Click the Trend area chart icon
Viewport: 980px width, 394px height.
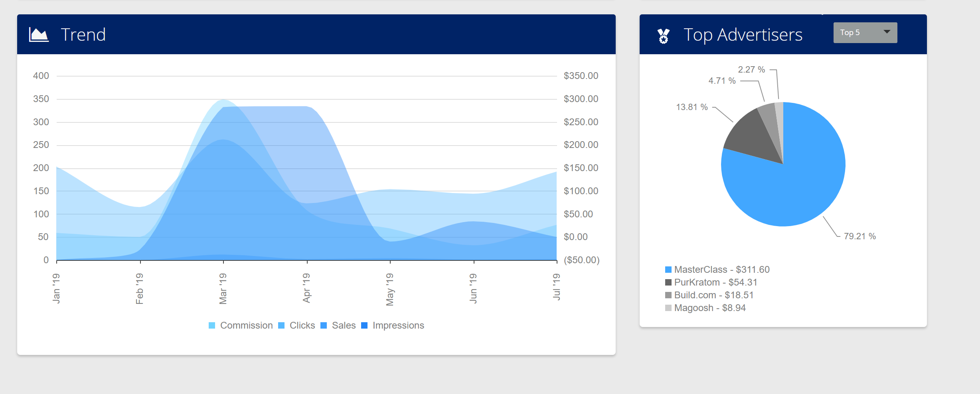[x=39, y=35]
